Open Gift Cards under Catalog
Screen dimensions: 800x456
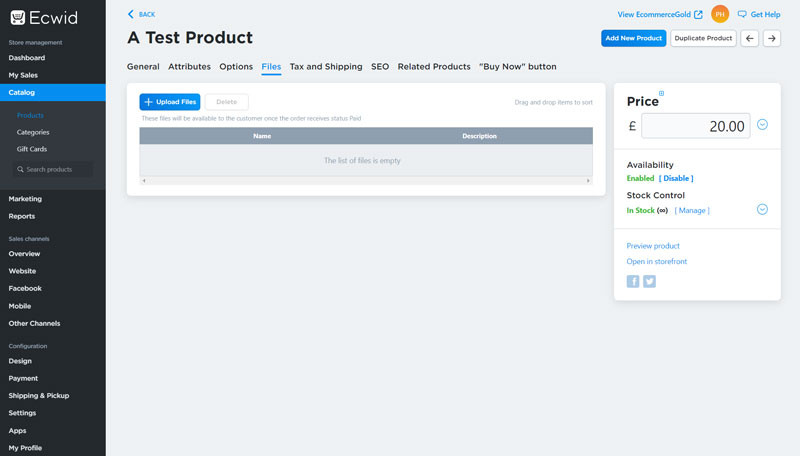click(x=32, y=149)
